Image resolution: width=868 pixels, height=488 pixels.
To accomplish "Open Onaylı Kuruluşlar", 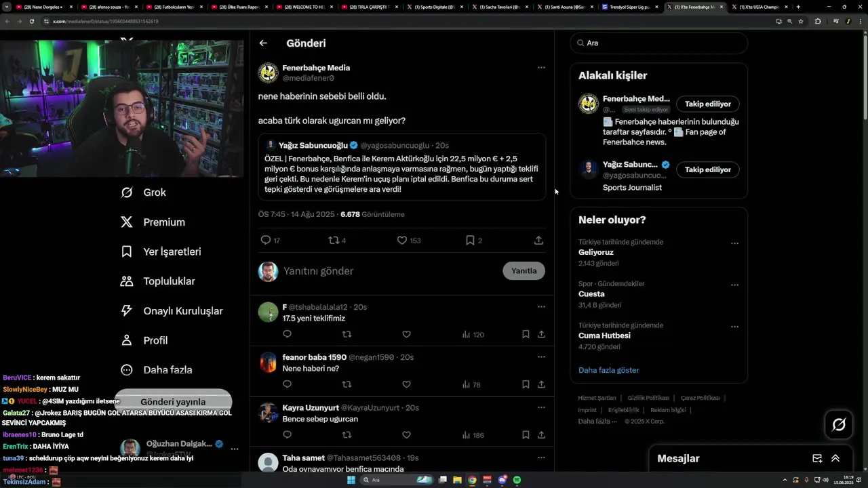I will tap(172, 311).
